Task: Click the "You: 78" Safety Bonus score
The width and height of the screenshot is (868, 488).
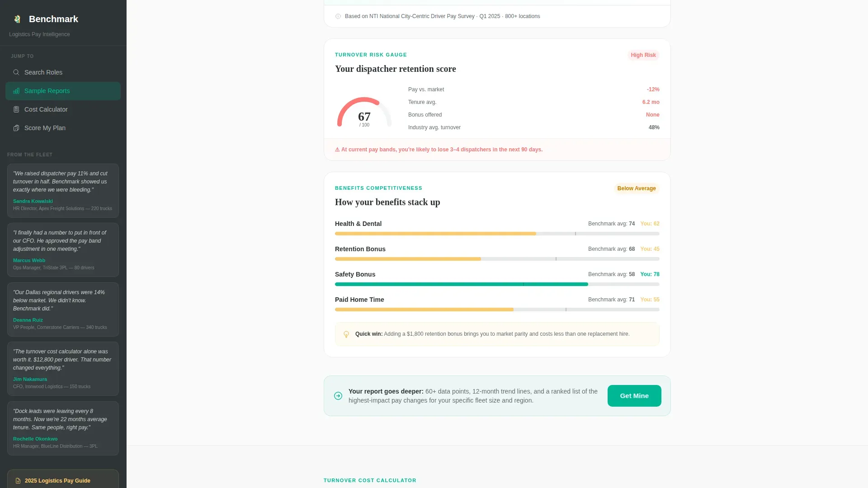Action: click(x=650, y=274)
